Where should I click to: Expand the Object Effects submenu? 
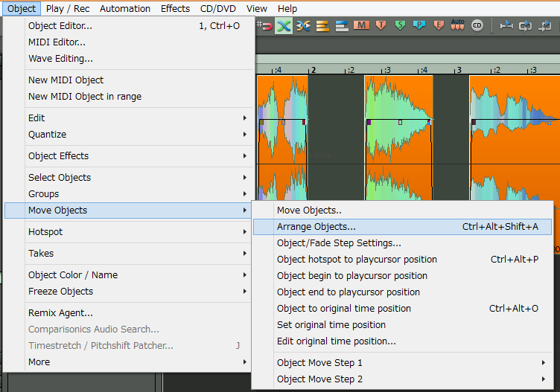click(129, 156)
